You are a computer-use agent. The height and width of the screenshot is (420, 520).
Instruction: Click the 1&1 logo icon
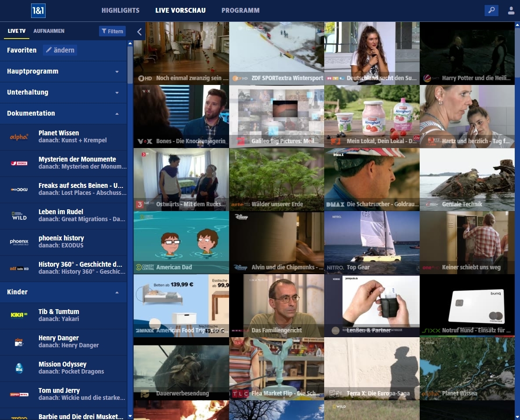click(x=38, y=11)
